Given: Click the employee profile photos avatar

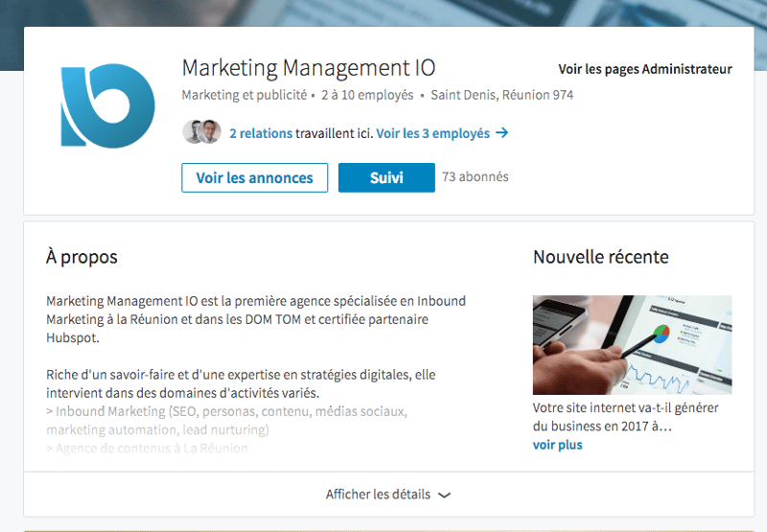Looking at the screenshot, I should point(201,131).
